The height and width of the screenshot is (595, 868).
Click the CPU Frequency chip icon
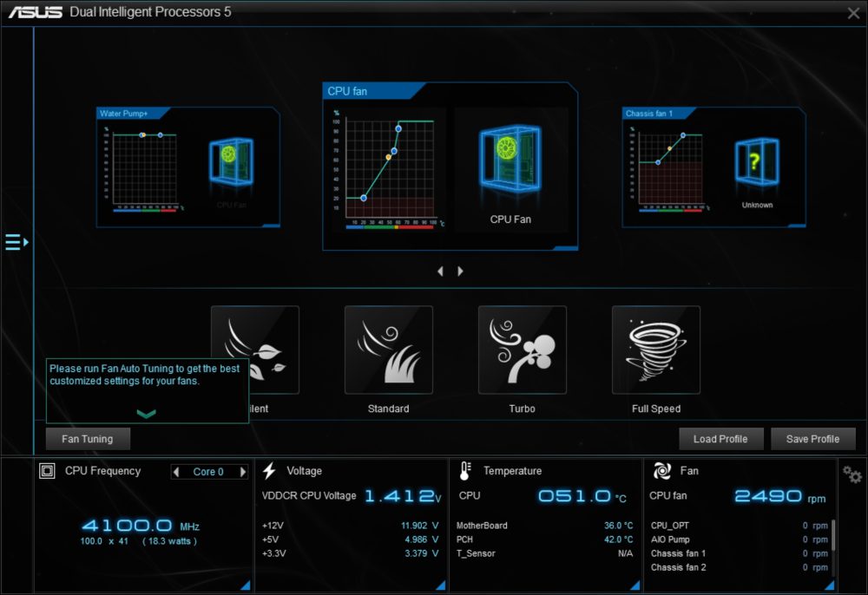coord(47,471)
